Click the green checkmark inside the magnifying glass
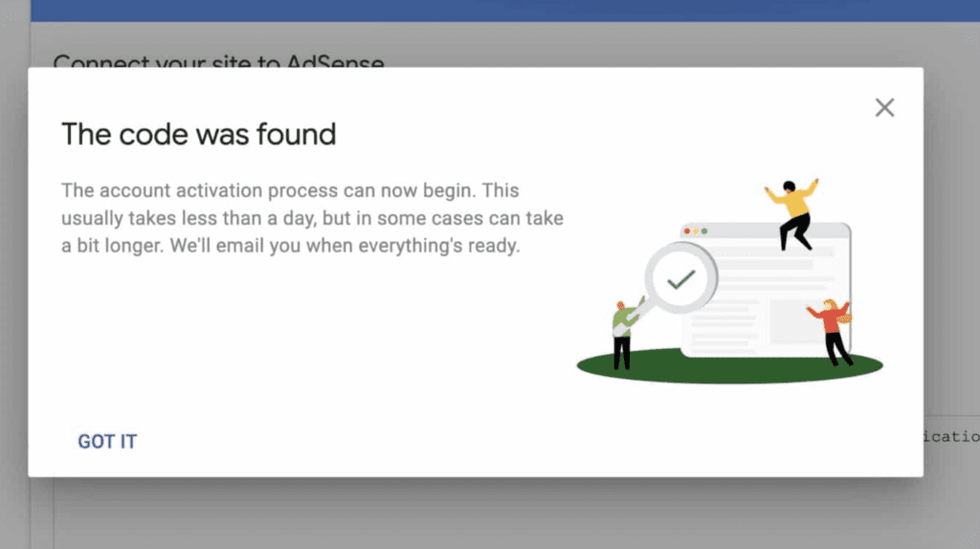980x549 pixels. pyautogui.click(x=681, y=278)
